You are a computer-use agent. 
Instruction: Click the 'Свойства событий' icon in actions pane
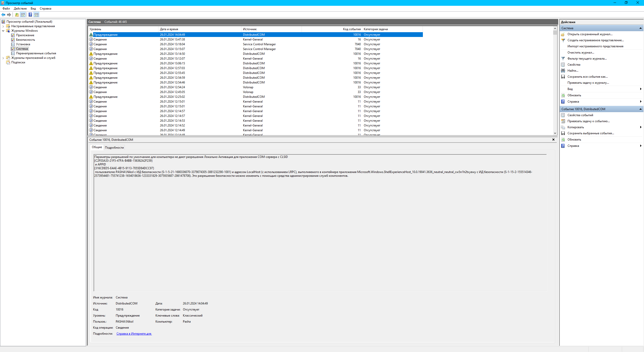coord(563,115)
